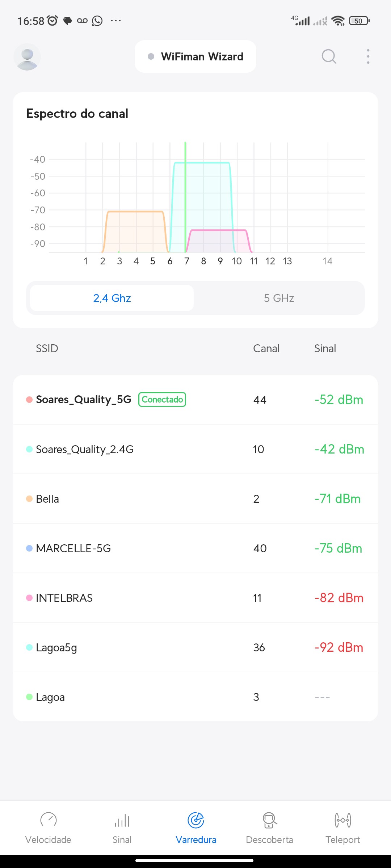Sort the list by the Canal column
The width and height of the screenshot is (391, 868).
click(266, 349)
